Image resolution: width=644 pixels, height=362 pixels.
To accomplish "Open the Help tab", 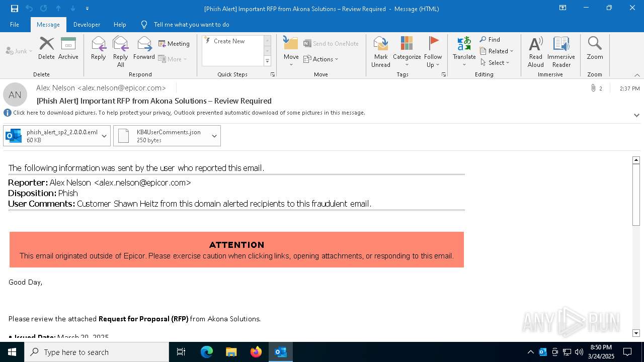I will [x=120, y=25].
